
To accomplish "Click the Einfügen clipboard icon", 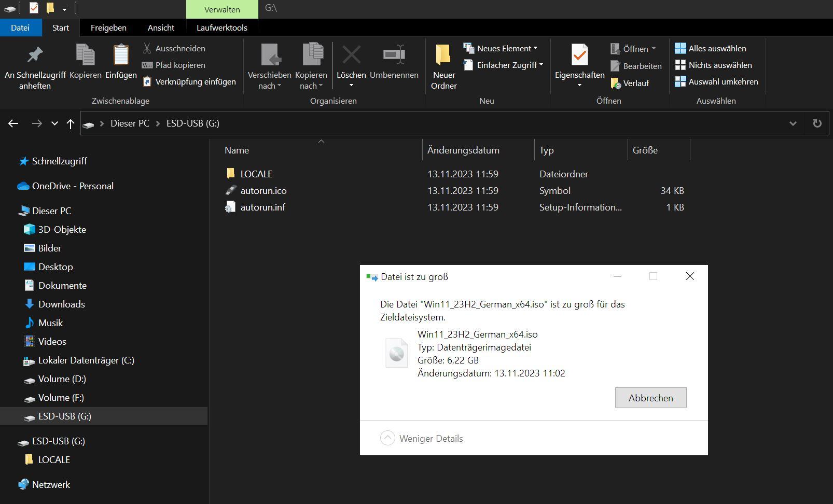I will [121, 54].
